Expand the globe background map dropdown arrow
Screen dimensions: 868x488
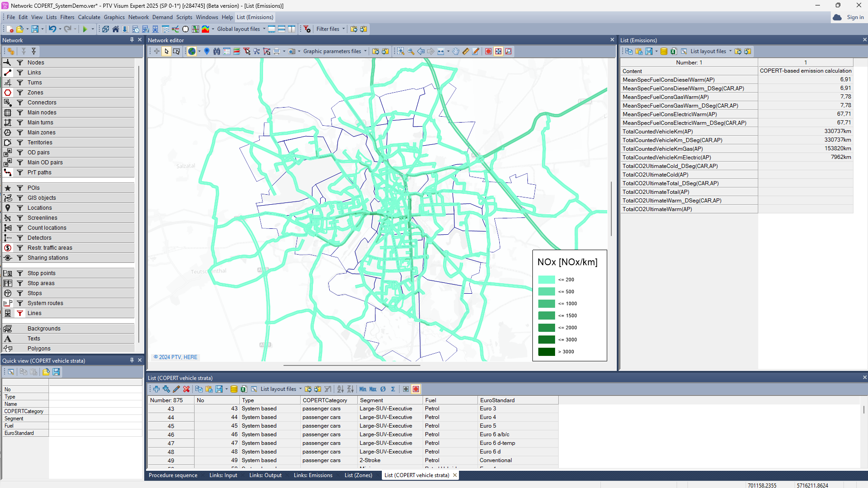(200, 51)
